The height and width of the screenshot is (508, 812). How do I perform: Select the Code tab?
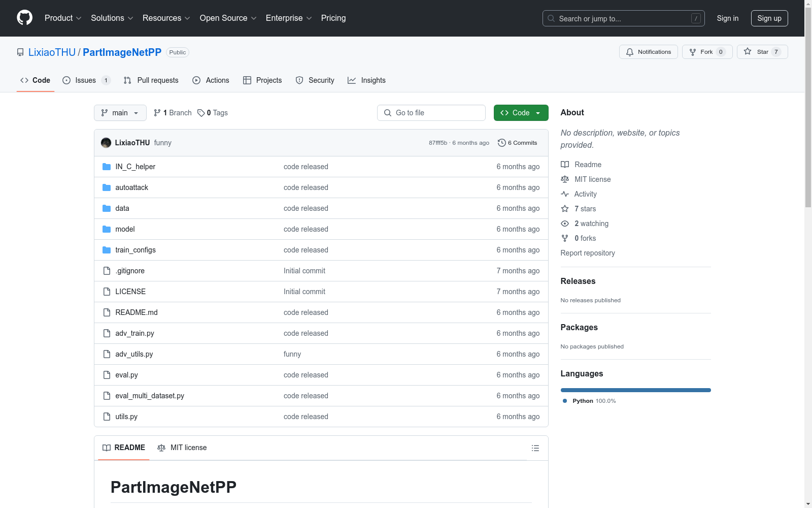36,80
